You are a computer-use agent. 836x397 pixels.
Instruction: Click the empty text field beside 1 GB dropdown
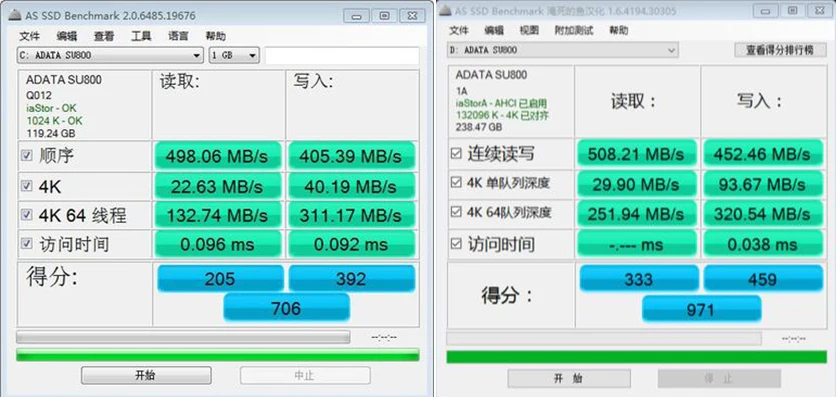click(x=342, y=55)
